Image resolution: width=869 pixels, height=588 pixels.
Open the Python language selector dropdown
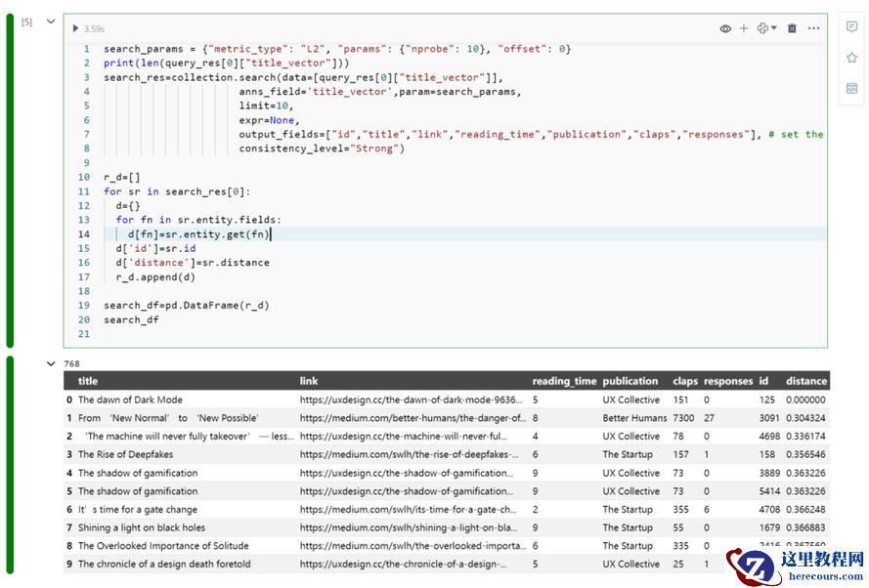tap(767, 28)
